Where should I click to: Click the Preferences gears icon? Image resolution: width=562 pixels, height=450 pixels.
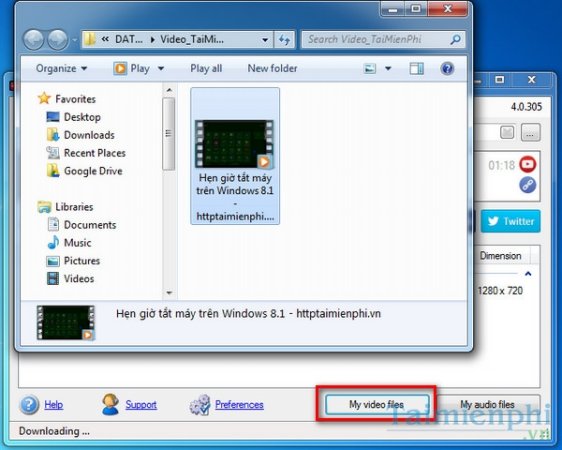pyautogui.click(x=200, y=405)
